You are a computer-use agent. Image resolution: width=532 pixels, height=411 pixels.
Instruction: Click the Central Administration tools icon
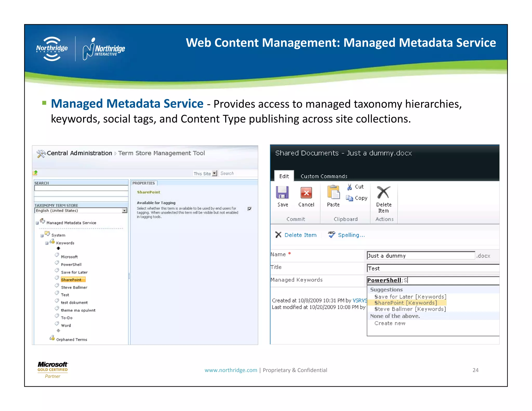(x=41, y=154)
